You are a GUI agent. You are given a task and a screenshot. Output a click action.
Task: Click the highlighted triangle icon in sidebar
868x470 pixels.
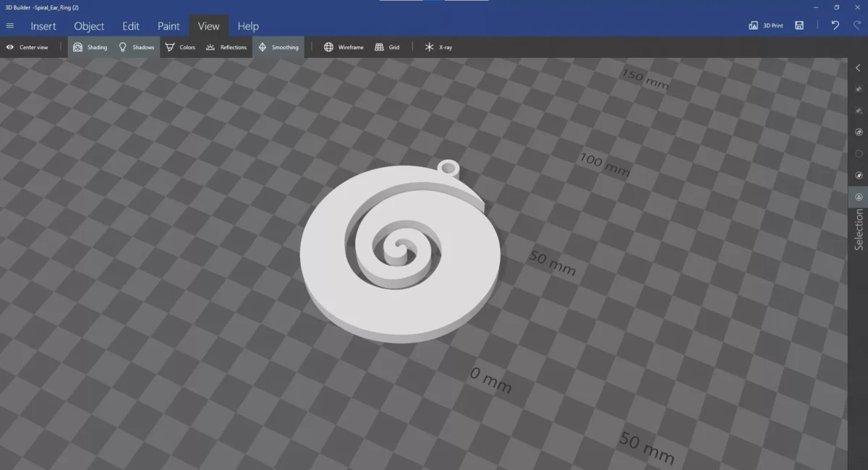coord(859,197)
